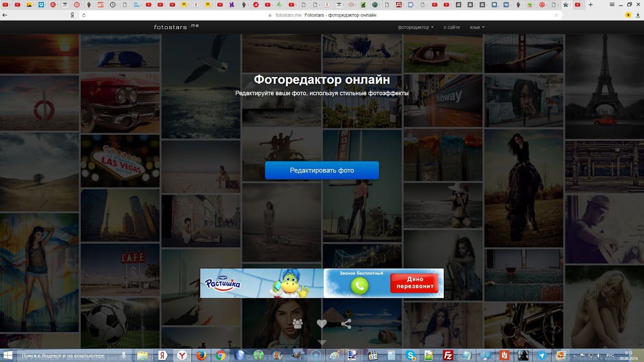Open the CAFE sign thumbnail
This screenshot has height=362, width=644.
[x=120, y=269]
